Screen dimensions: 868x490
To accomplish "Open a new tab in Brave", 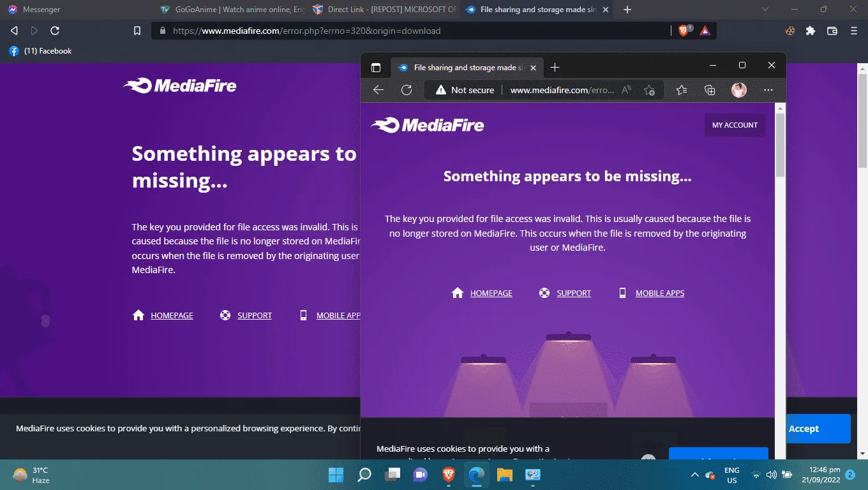I will [x=627, y=10].
